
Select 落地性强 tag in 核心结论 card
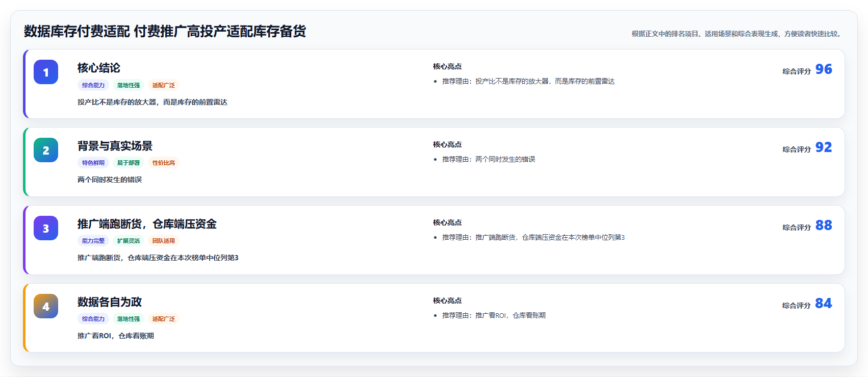pyautogui.click(x=129, y=85)
